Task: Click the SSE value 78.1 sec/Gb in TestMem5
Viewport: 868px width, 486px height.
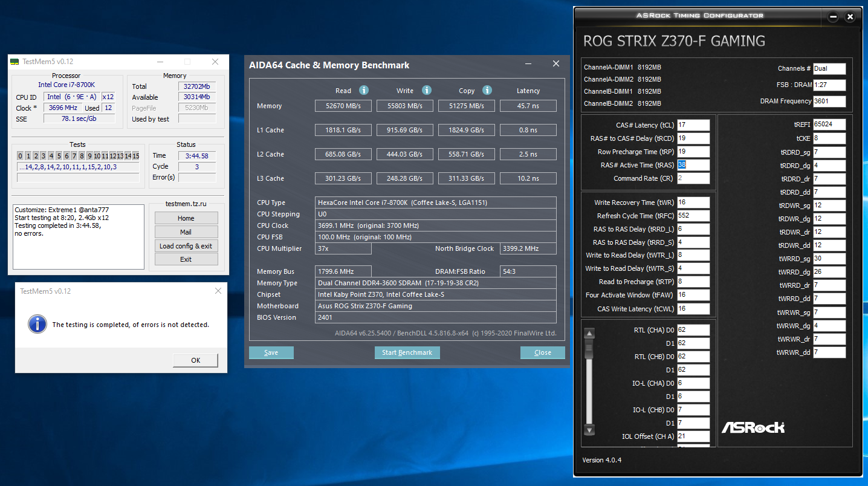Action: (79, 118)
